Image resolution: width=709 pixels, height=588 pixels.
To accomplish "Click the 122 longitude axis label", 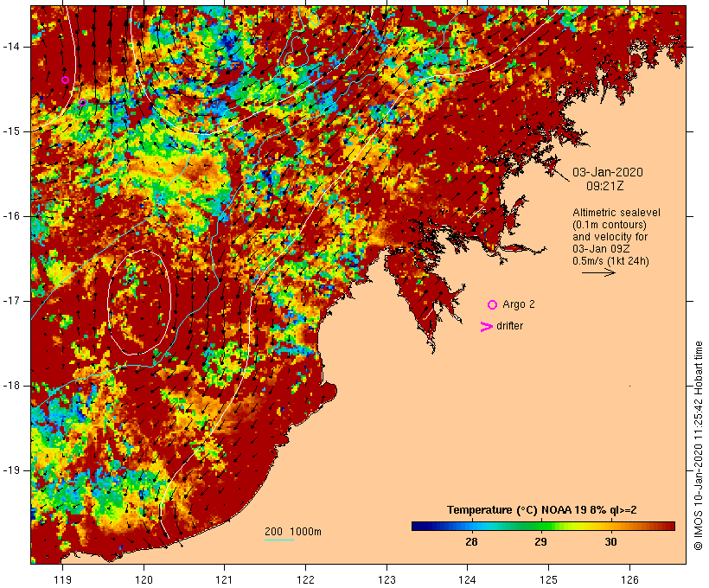I will [306, 579].
